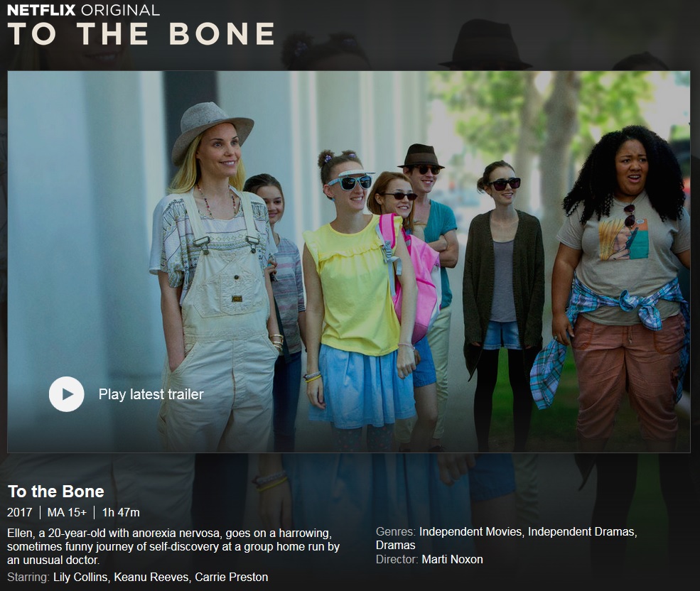Open the Lily Collins cast link

tap(80, 578)
